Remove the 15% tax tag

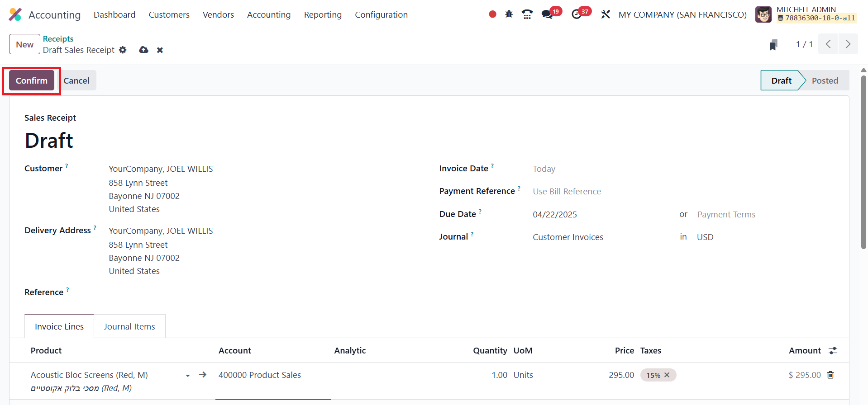(667, 375)
